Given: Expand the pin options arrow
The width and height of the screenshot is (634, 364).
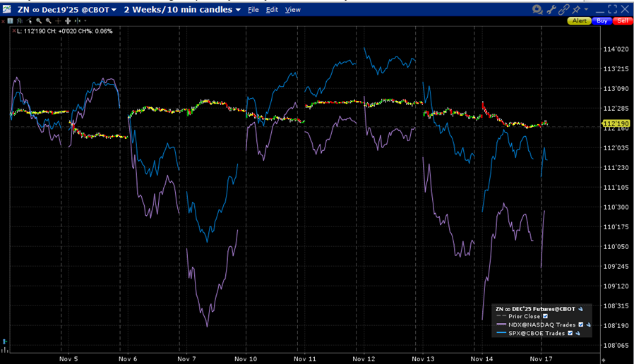Looking at the screenshot, I should point(586,9).
